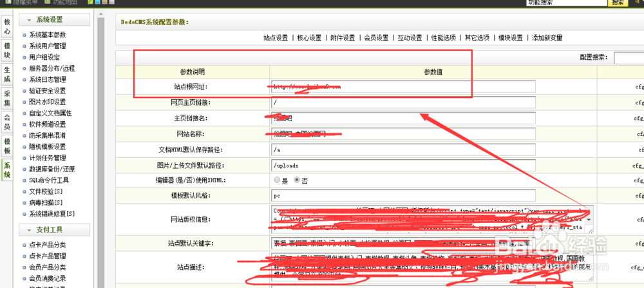The width and height of the screenshot is (644, 288).
Task: Click the 文档HTML默认保存路径 field with /a
Action: 403,149
